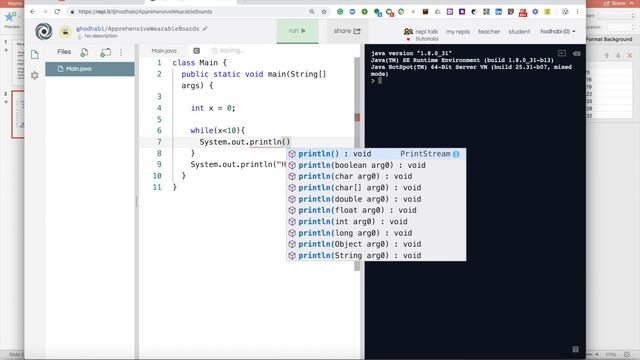Click red PDF extension icon
The width and height of the screenshot is (640, 360).
pyautogui.click(x=523, y=12)
